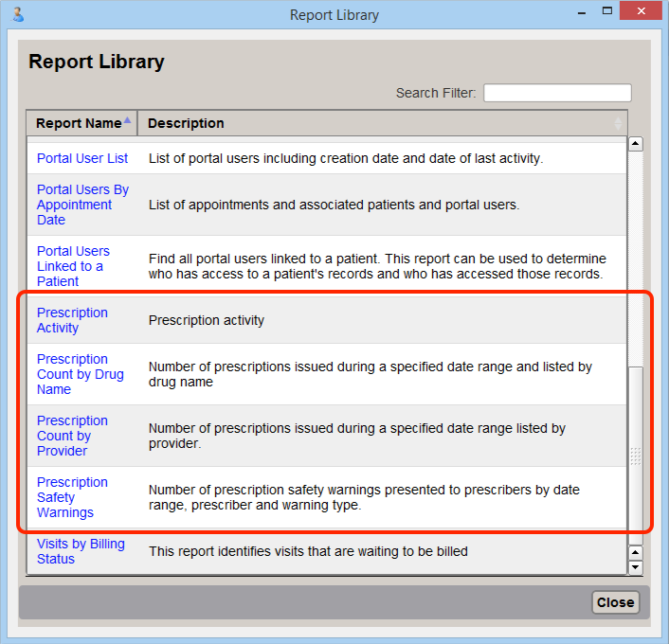
Task: Click description 'List of portal users including creation date'
Action: (x=346, y=158)
